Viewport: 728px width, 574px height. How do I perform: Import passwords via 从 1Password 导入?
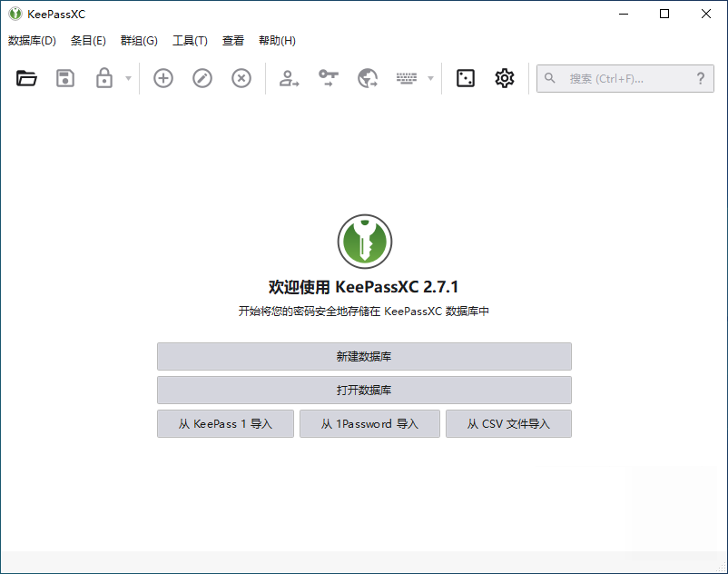coord(369,423)
